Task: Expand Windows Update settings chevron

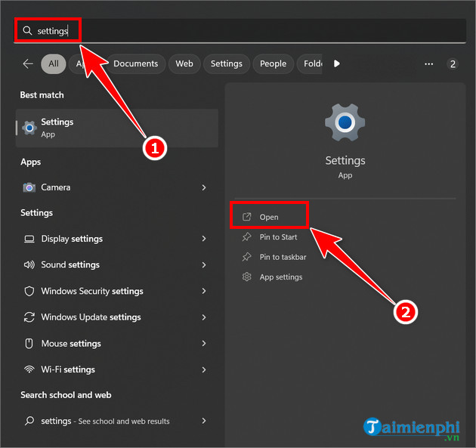Action: 204,317
